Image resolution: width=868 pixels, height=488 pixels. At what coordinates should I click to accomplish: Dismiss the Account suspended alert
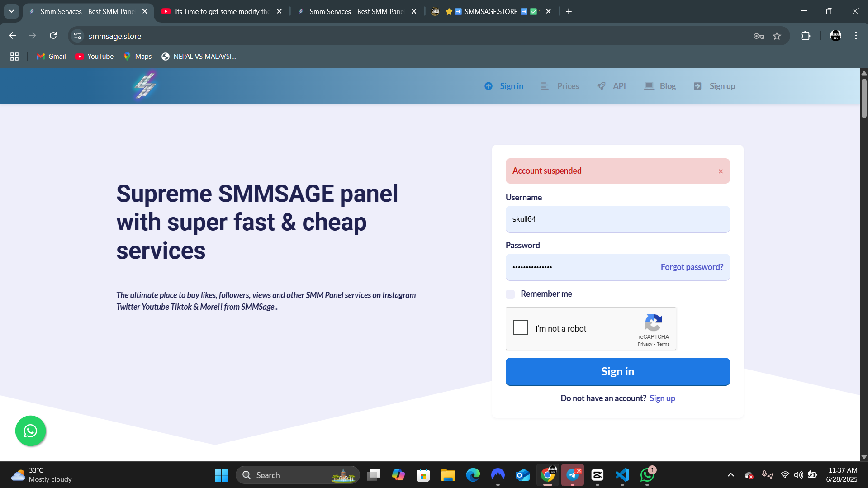[x=721, y=171]
